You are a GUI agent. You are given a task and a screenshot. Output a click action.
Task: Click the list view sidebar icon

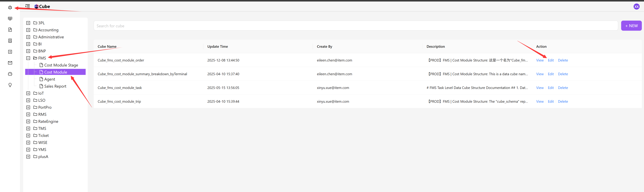pos(10,52)
